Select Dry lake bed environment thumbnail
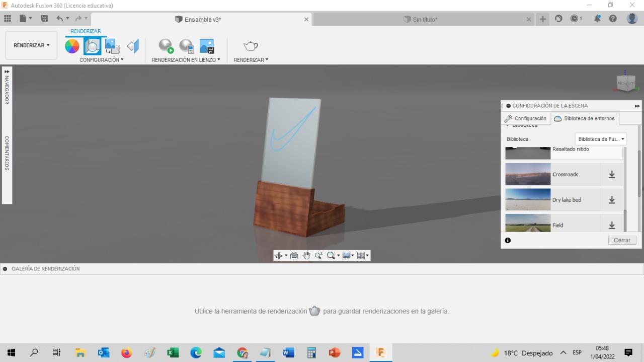This screenshot has height=362, width=644. (528, 199)
